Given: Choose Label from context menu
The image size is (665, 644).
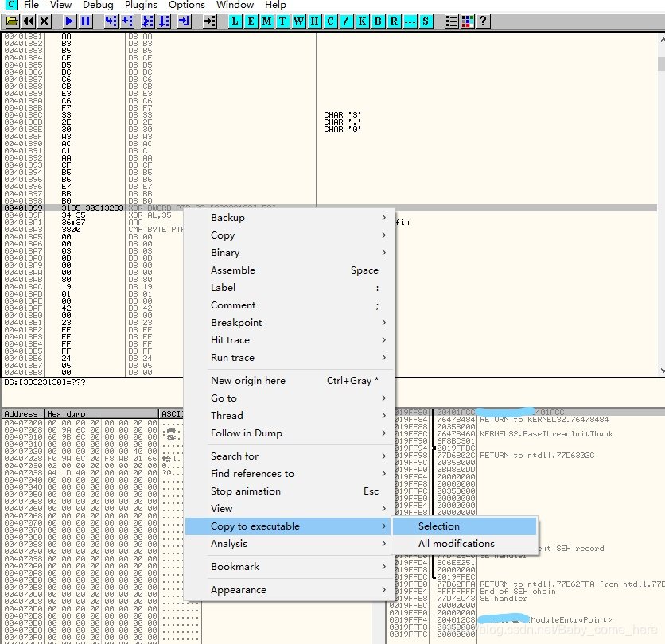Looking at the screenshot, I should pyautogui.click(x=290, y=288).
